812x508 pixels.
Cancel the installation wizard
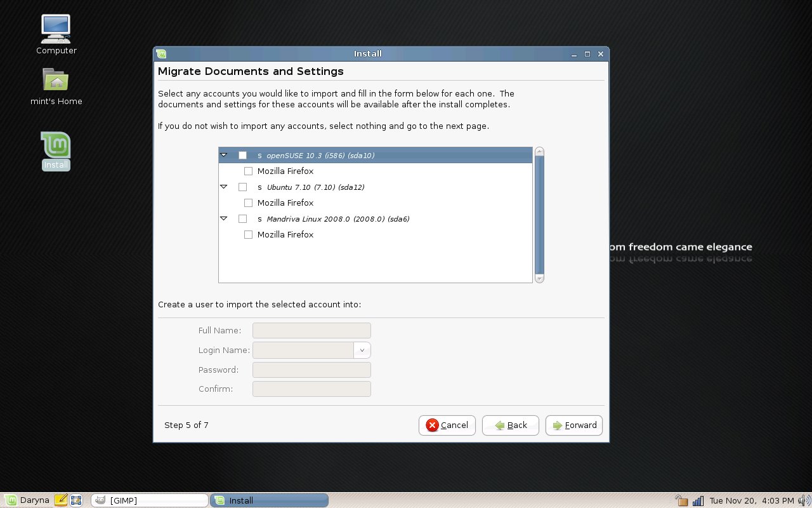tap(447, 425)
